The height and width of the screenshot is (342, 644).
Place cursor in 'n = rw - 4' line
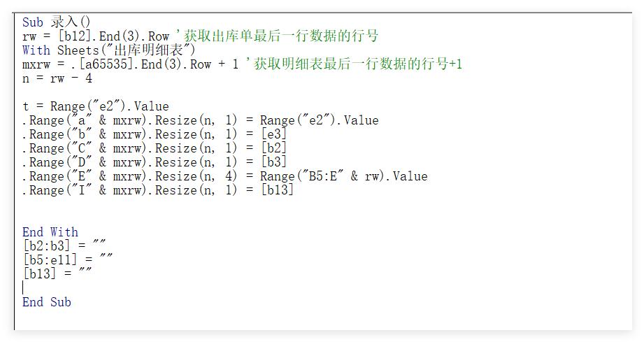click(57, 78)
